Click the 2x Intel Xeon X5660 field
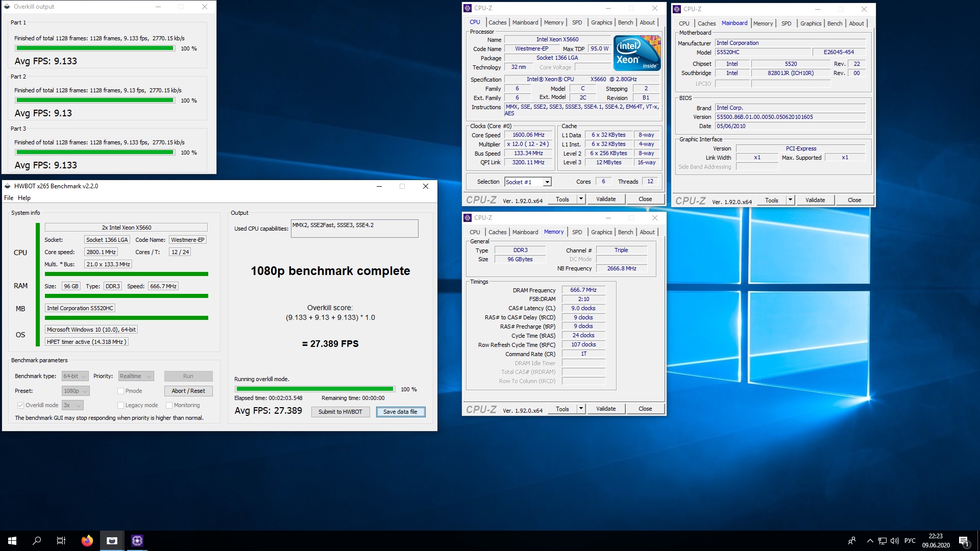Screen dimensions: 980x551 pyautogui.click(x=126, y=228)
